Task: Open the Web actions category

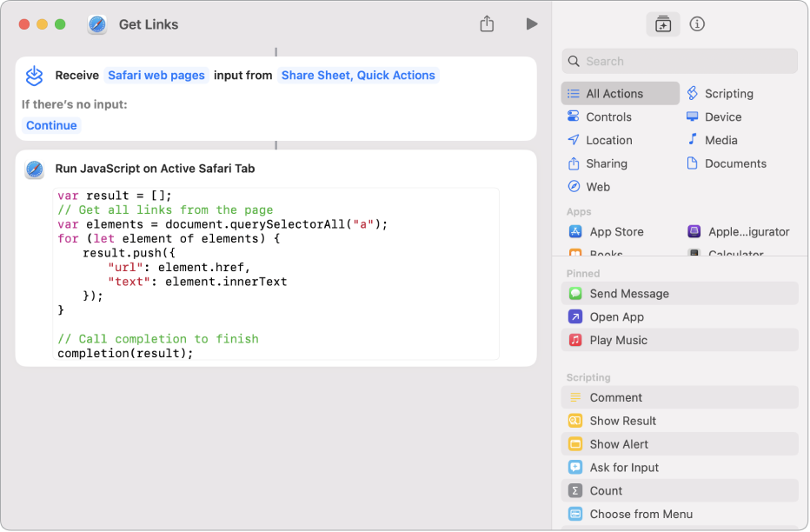Action: pyautogui.click(x=597, y=187)
